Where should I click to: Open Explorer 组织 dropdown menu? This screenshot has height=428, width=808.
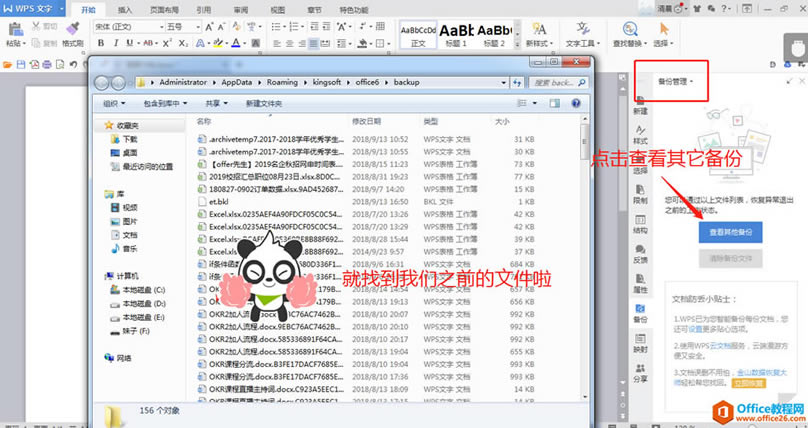point(114,104)
